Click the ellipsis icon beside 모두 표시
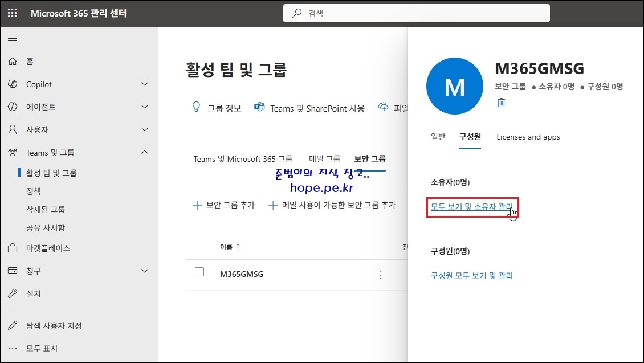Image resolution: width=644 pixels, height=363 pixels. 13,348
